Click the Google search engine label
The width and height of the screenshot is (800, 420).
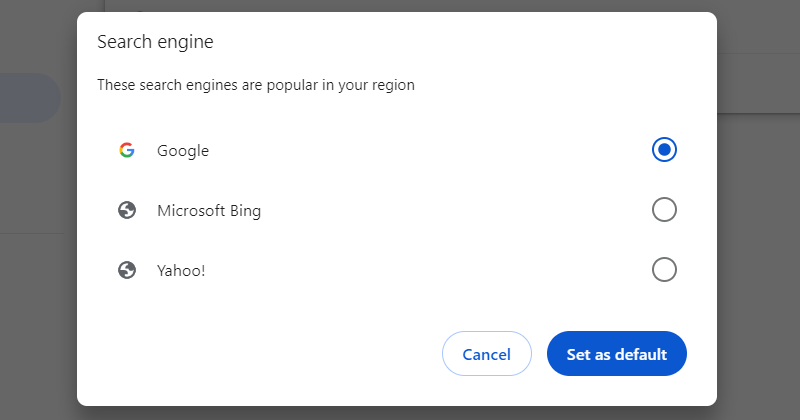(x=183, y=151)
